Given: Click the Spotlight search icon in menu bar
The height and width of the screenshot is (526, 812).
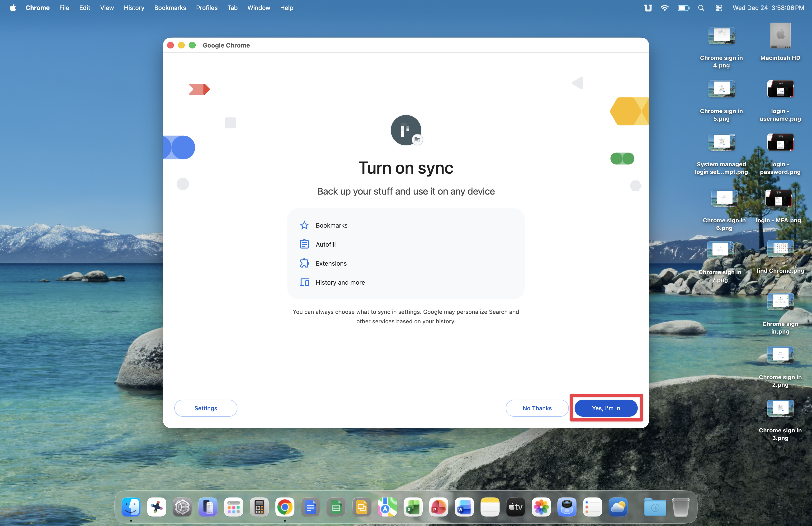Looking at the screenshot, I should pyautogui.click(x=701, y=8).
